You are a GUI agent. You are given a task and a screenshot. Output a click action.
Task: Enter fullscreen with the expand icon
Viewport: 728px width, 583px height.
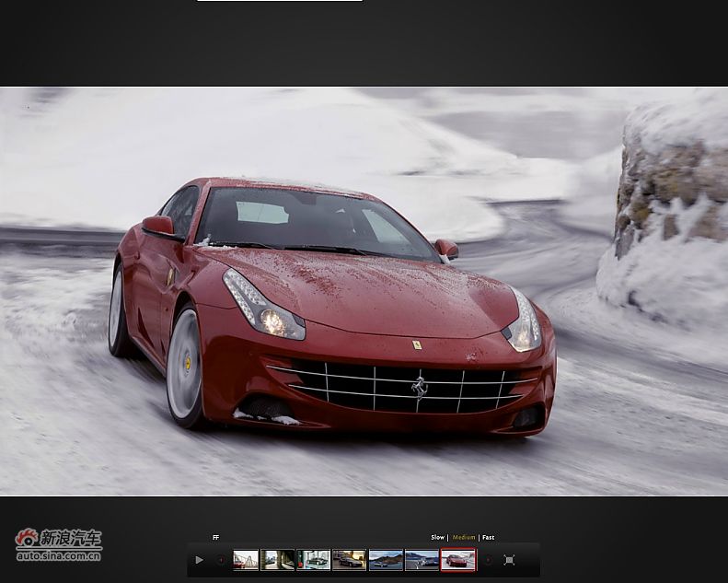509,560
